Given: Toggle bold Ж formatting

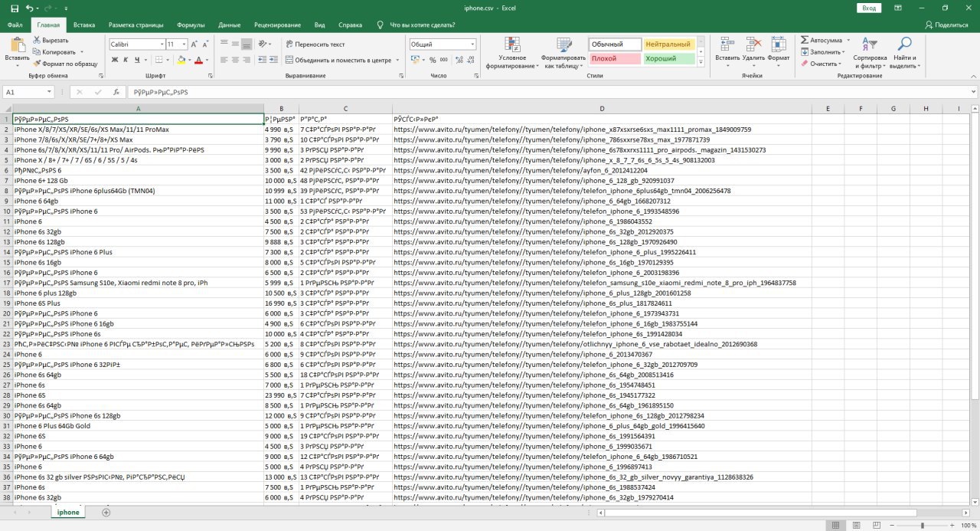Looking at the screenshot, I should coord(115,60).
